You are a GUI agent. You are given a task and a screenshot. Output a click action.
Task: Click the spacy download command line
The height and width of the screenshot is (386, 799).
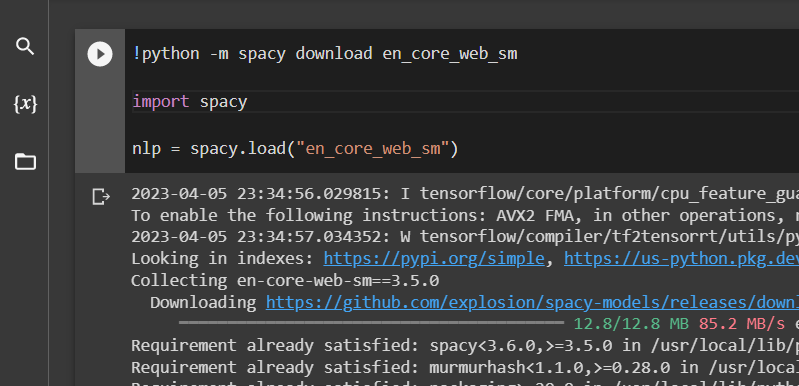pyautogui.click(x=325, y=53)
